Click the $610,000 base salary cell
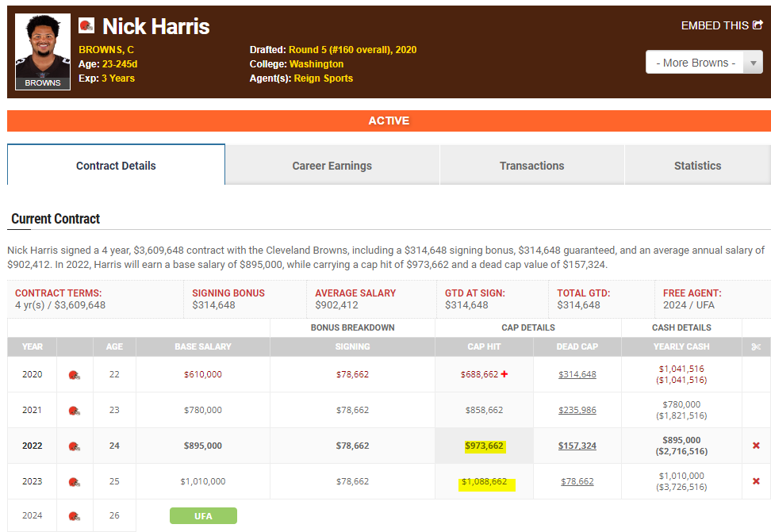The width and height of the screenshot is (771, 532). 203,374
